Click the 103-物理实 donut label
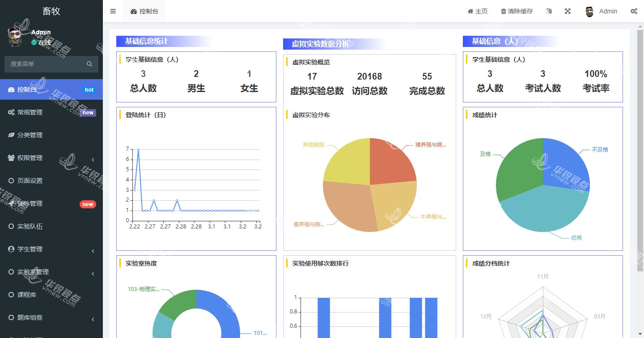 click(144, 289)
